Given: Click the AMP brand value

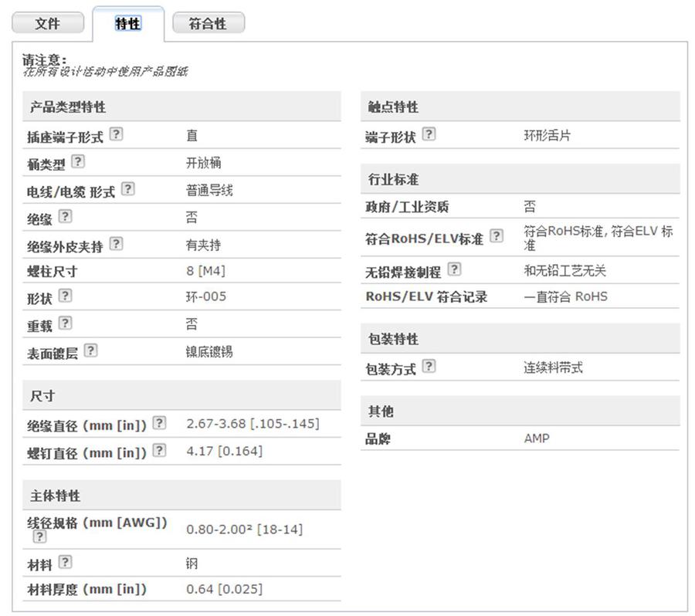Looking at the screenshot, I should [x=537, y=438].
